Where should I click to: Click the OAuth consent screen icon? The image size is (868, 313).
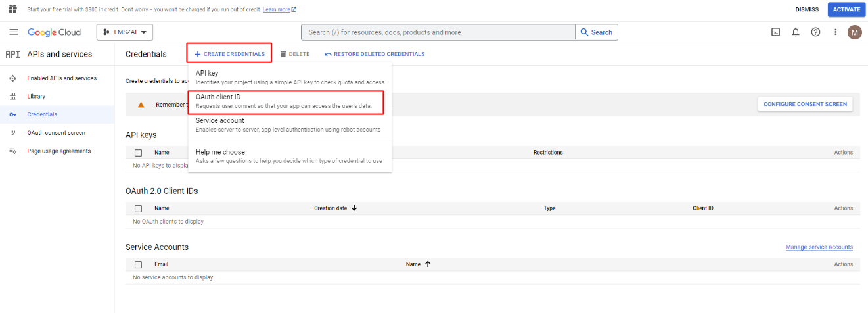pos(12,133)
